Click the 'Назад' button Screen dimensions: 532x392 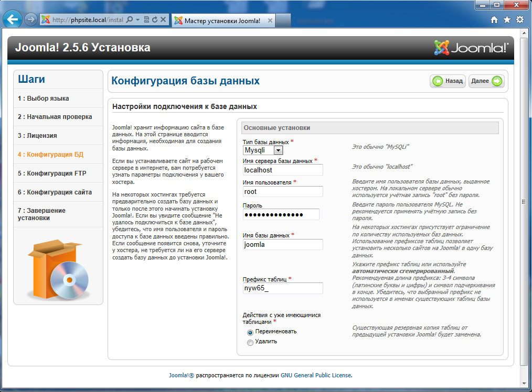point(448,81)
